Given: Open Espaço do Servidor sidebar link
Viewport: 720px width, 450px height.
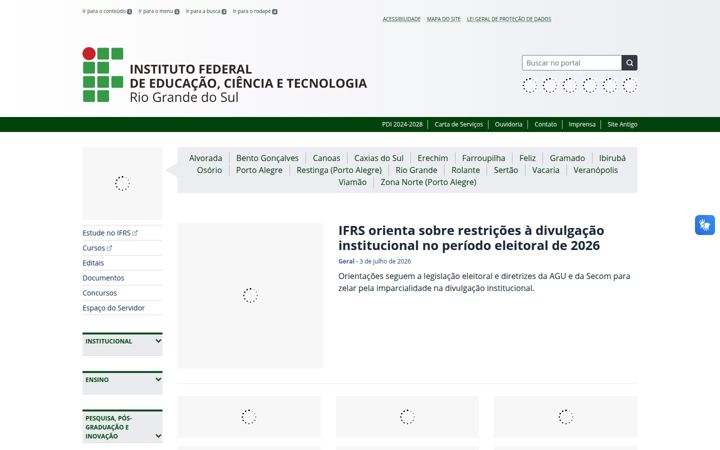Looking at the screenshot, I should 113,308.
